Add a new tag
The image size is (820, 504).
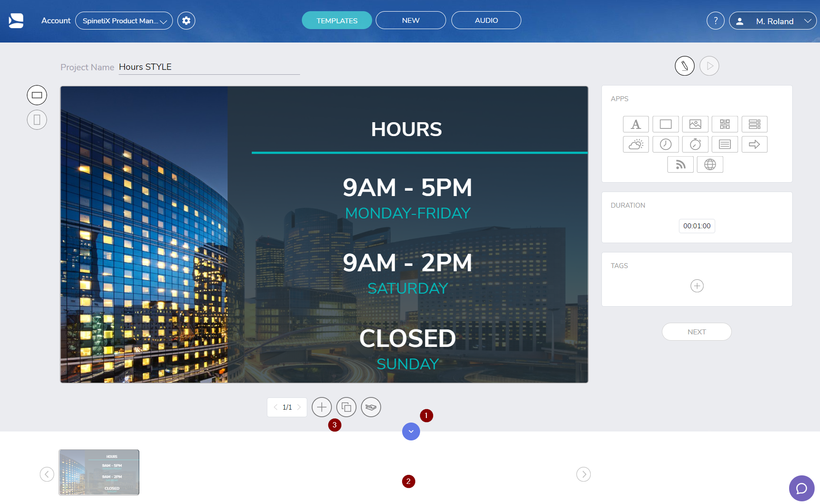pyautogui.click(x=697, y=286)
